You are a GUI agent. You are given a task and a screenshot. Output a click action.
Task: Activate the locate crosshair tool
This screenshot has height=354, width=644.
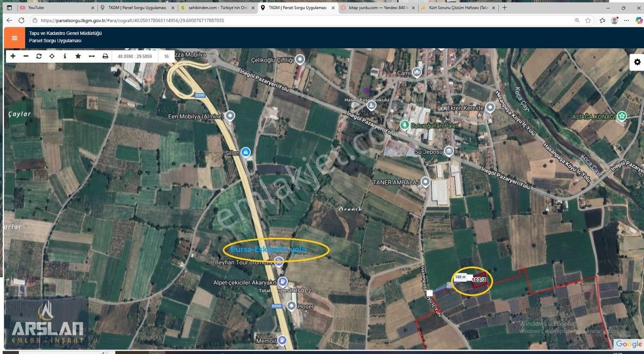pos(52,56)
